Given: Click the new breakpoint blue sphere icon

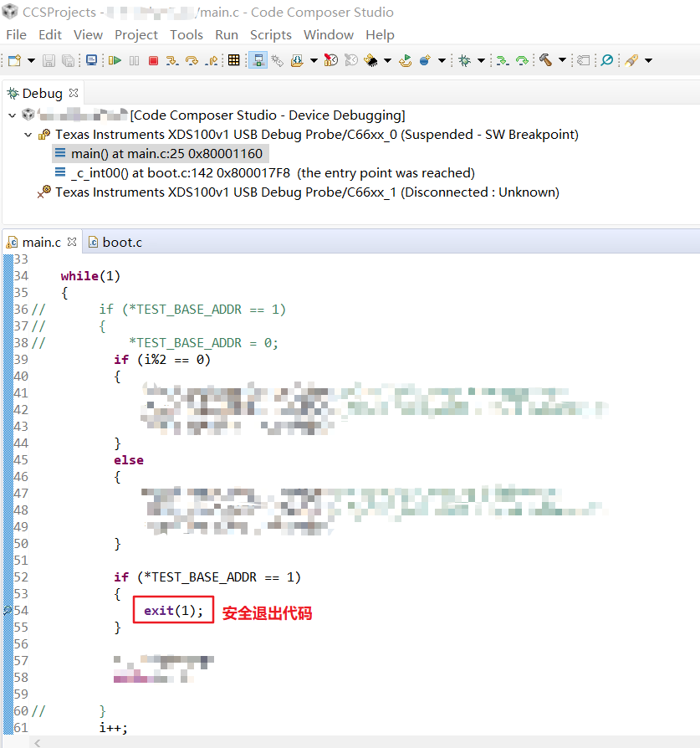Looking at the screenshot, I should tap(425, 60).
